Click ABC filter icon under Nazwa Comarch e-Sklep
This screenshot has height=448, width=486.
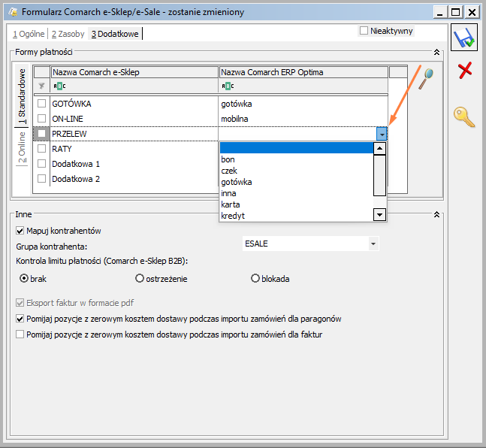tap(59, 86)
